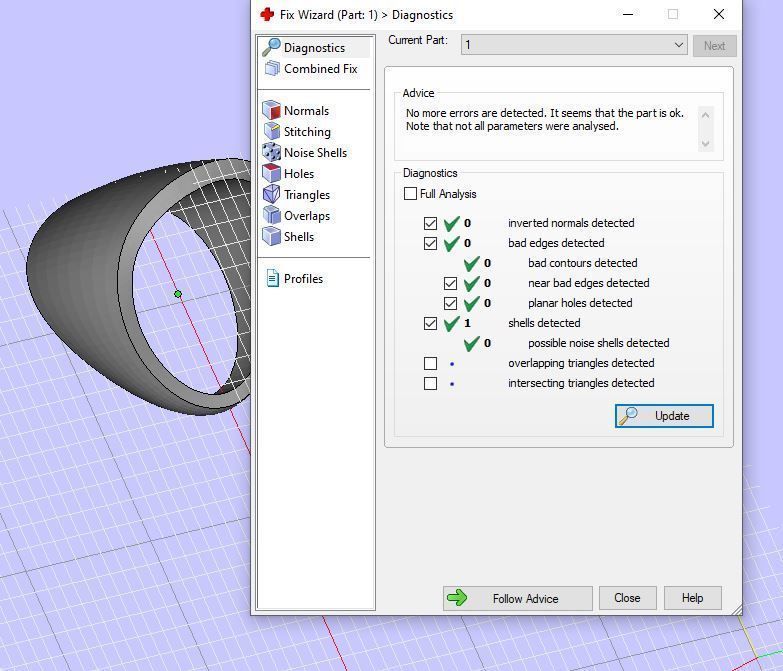
Task: Go to the Triangles page
Action: tap(307, 194)
